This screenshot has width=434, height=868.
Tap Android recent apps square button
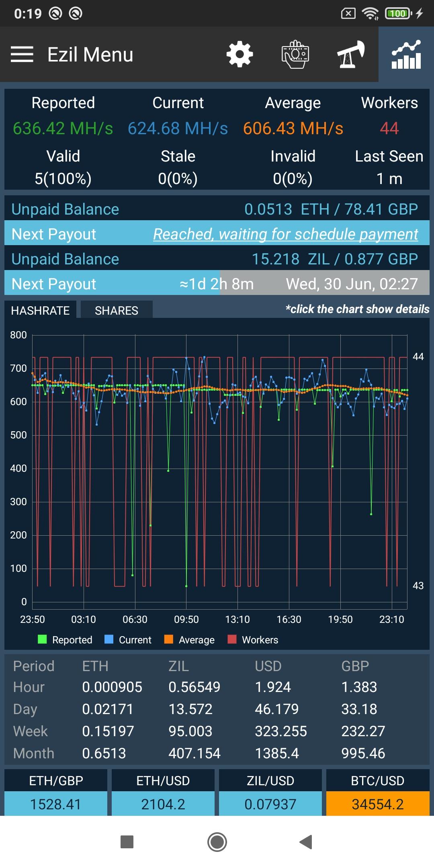point(127,841)
